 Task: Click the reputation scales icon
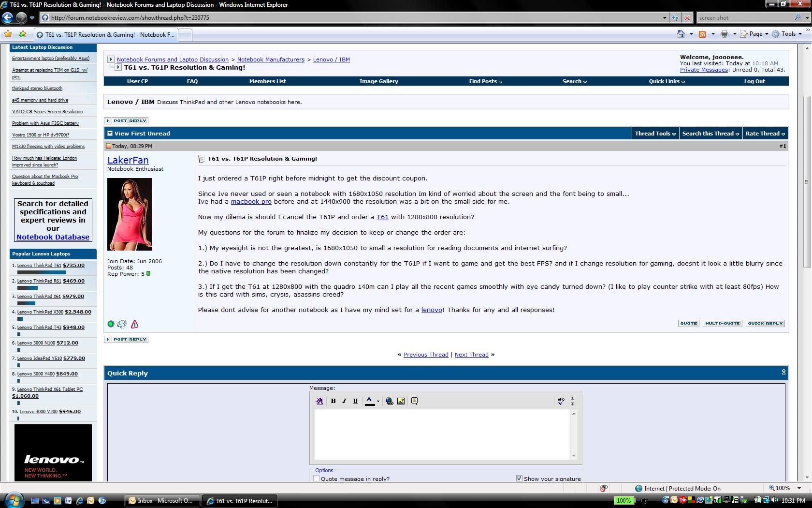click(122, 324)
